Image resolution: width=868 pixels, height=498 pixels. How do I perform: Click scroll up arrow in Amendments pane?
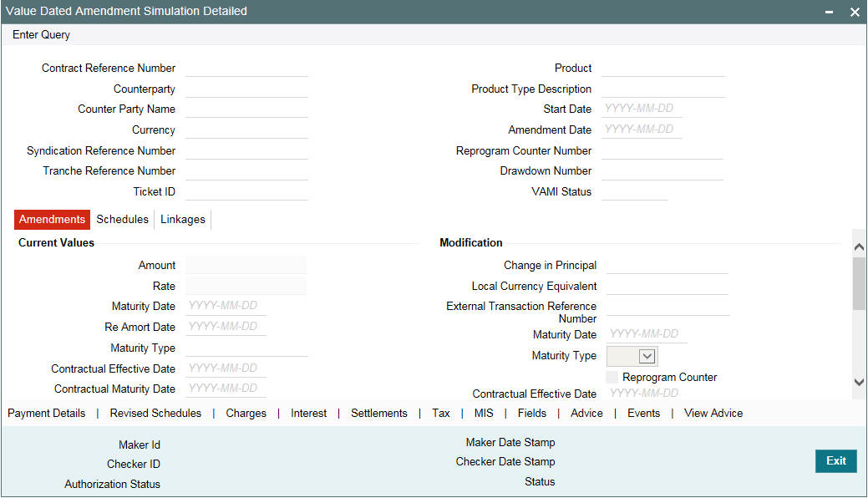(859, 247)
